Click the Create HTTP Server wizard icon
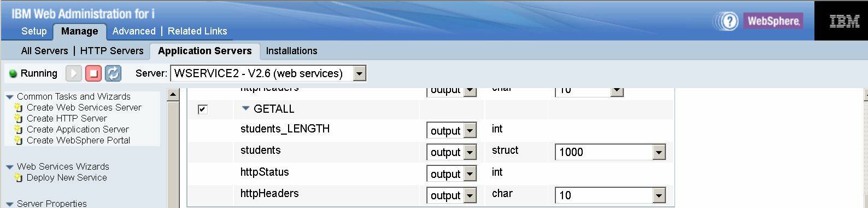The image size is (868, 208). (19, 118)
